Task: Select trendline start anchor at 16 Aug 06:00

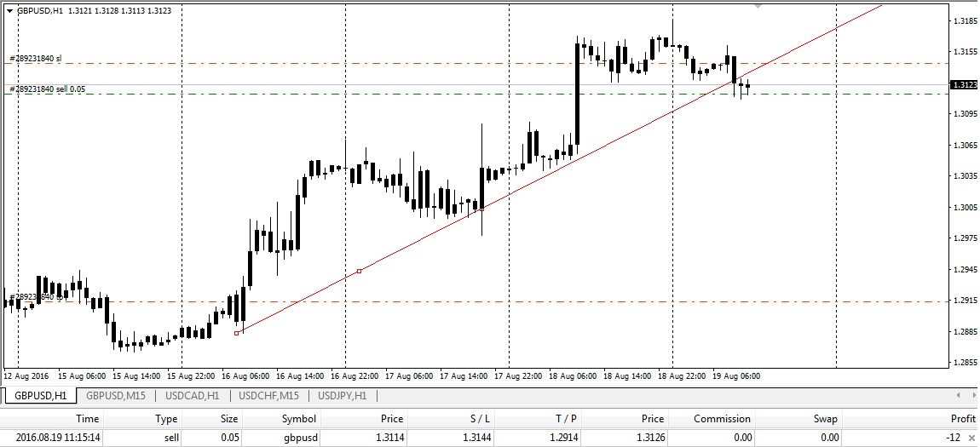Action: click(x=236, y=334)
